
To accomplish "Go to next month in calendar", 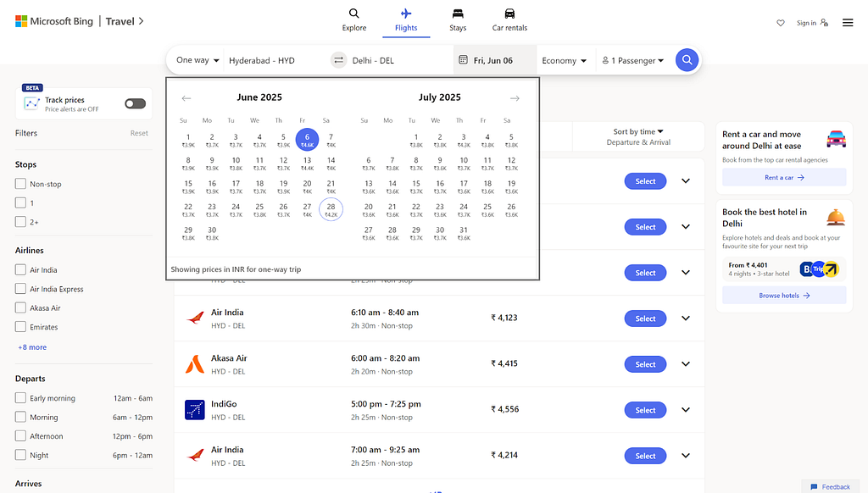I will coord(515,98).
